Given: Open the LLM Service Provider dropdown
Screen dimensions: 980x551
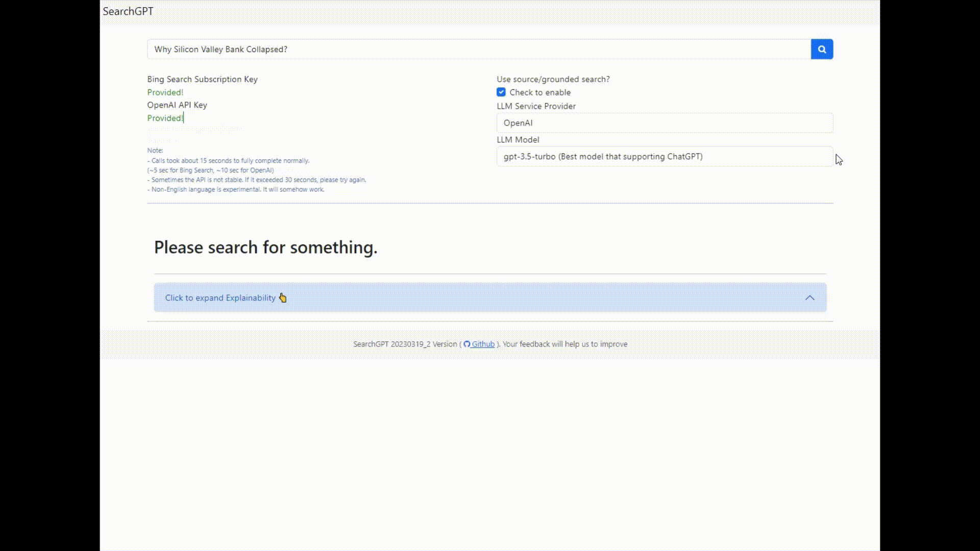Looking at the screenshot, I should pyautogui.click(x=664, y=123).
